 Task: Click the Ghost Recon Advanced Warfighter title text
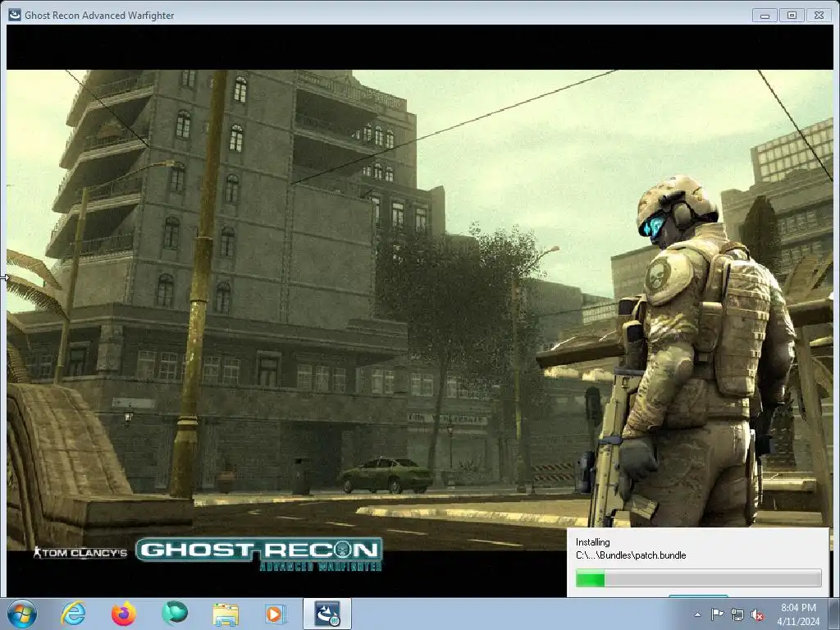pos(99,16)
